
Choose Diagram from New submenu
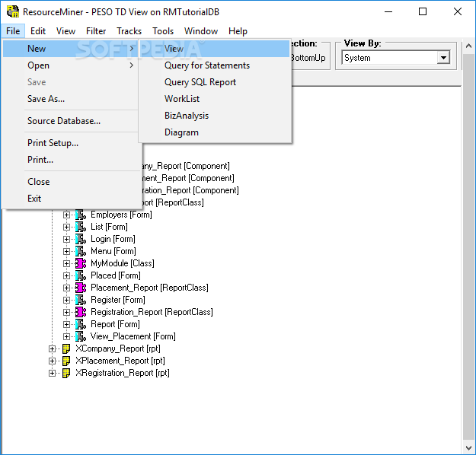(215, 132)
